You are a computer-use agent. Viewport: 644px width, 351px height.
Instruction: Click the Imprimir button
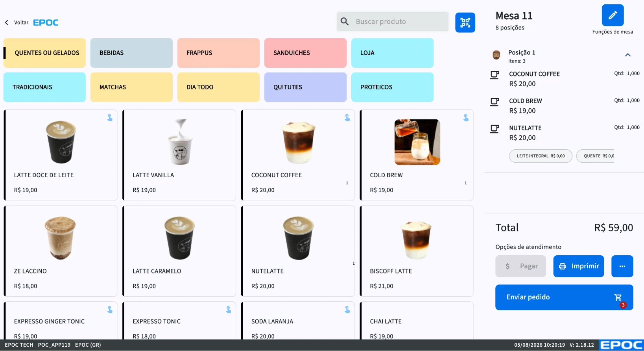[578, 266]
